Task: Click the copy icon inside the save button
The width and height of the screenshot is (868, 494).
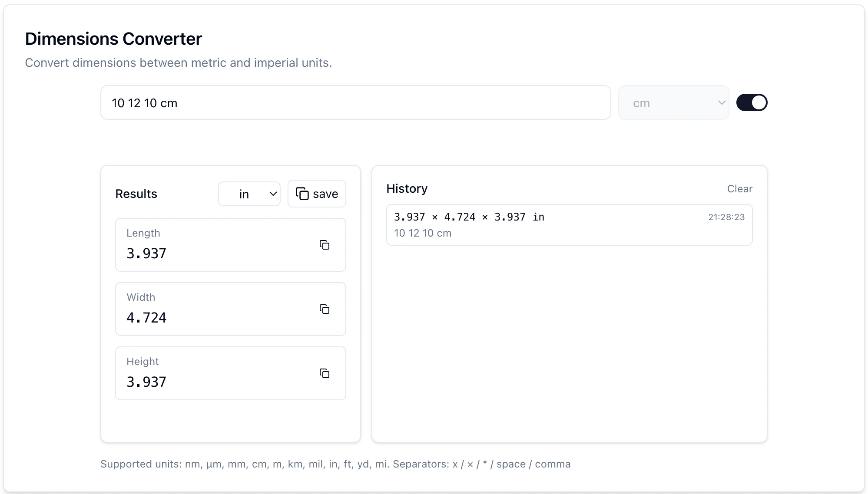Action: pyautogui.click(x=303, y=194)
